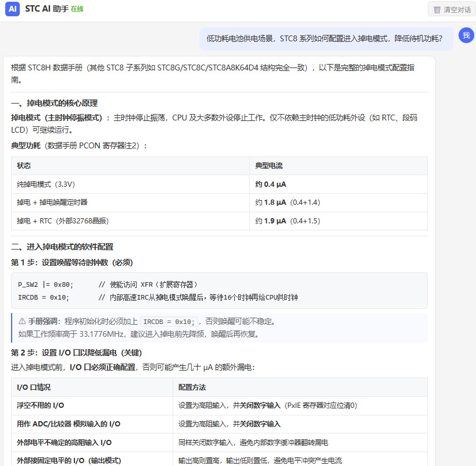Click code line P_SW2 |= 0x80;
Image resolution: width=476 pixels, height=466 pixels.
click(45, 284)
